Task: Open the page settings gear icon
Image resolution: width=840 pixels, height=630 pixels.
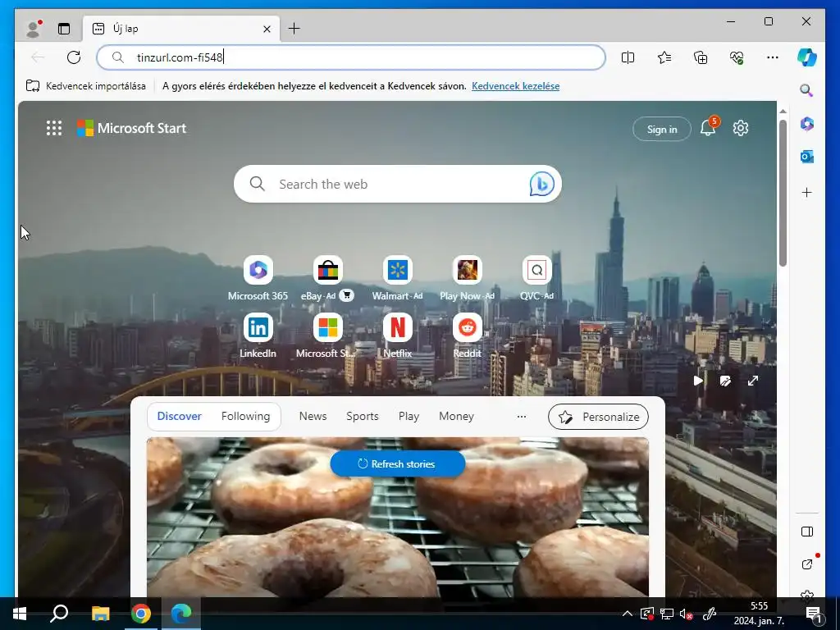Action: [741, 128]
